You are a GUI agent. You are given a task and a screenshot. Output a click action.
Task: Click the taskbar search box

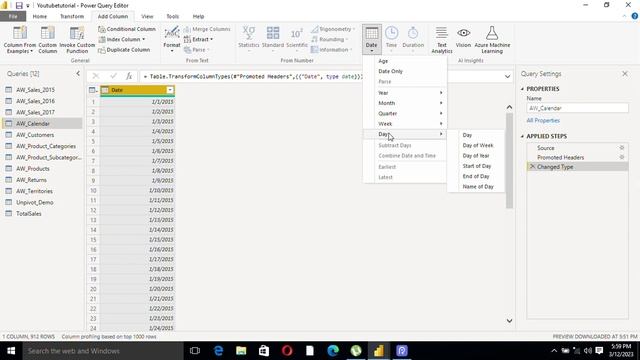[103, 351]
